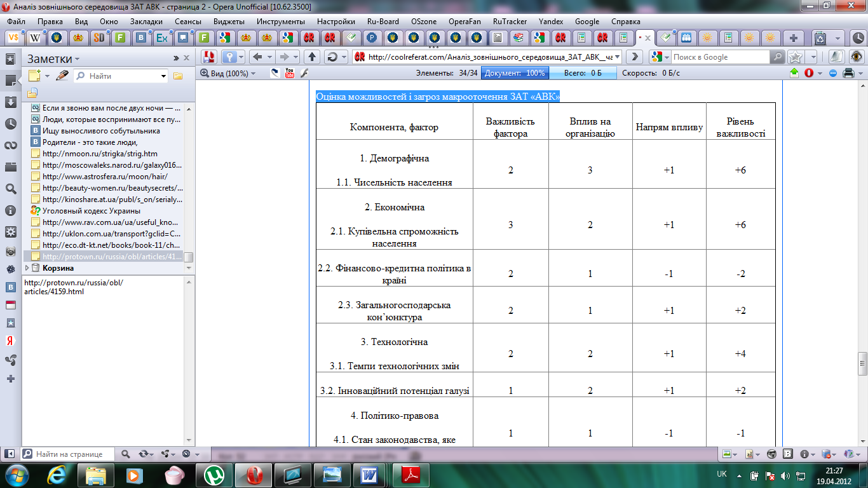The width and height of the screenshot is (868, 488).
Task: Select note Уголовный кодекс Украины
Action: pos(92,211)
